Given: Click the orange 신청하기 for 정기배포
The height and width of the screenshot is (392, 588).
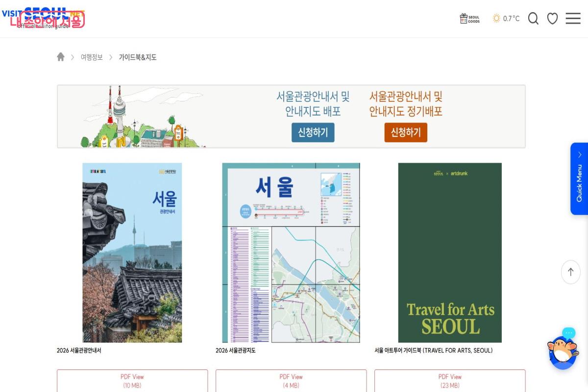Looking at the screenshot, I should (x=406, y=132).
